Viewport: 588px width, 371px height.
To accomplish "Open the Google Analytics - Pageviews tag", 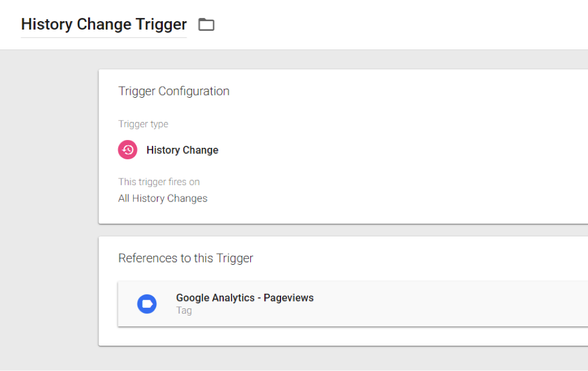I will pyautogui.click(x=244, y=297).
